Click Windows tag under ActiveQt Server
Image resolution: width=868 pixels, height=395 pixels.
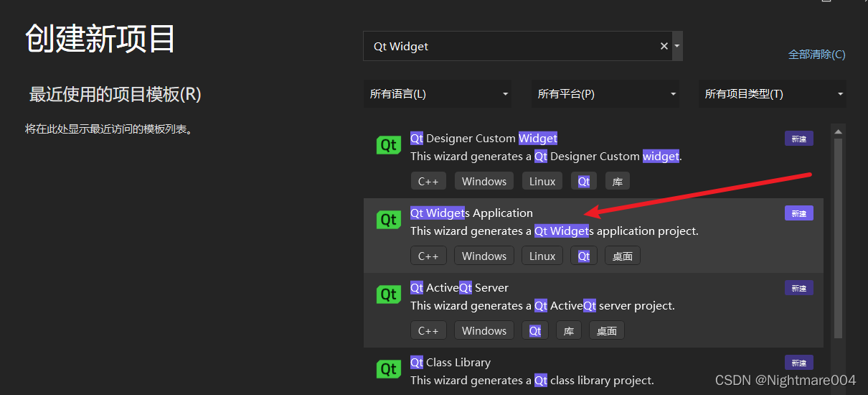(x=484, y=330)
